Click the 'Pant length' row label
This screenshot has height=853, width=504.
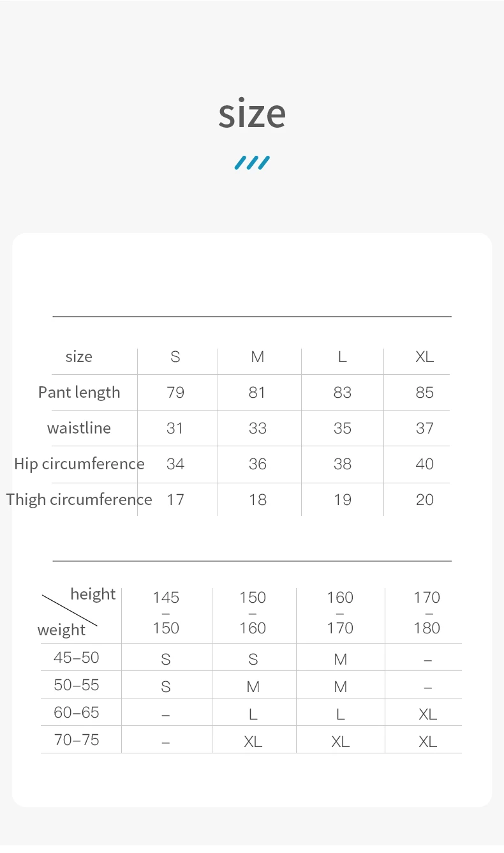click(x=79, y=393)
